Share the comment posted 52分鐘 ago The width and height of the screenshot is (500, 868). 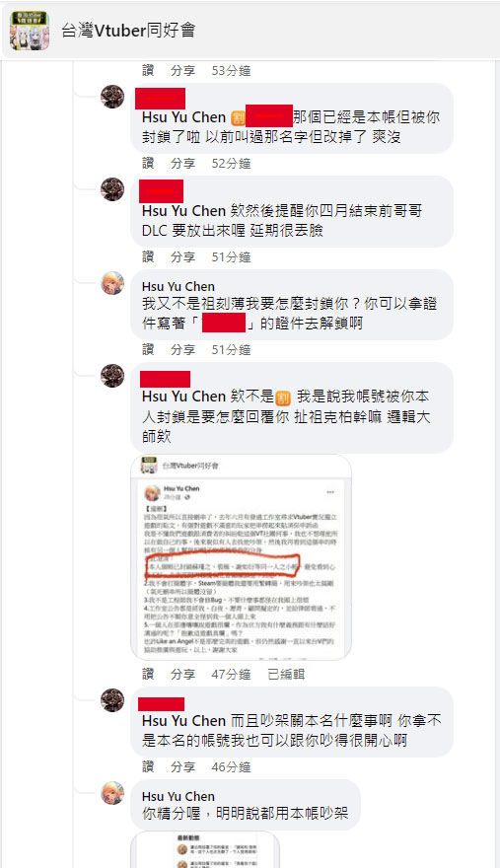pos(182,164)
